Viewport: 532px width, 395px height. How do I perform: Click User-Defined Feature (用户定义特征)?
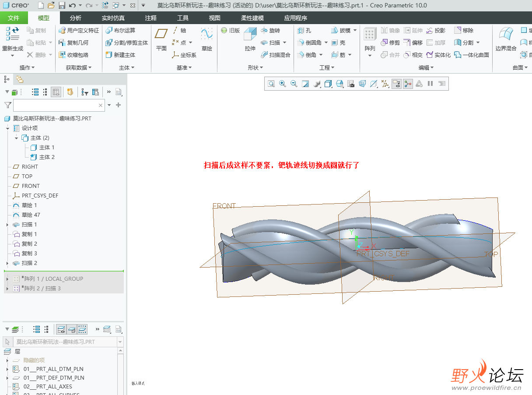pos(79,30)
